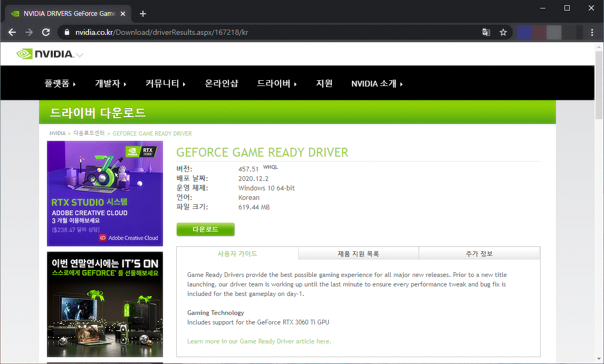
Task: Click the NVIDIA logo
Action: coord(45,54)
